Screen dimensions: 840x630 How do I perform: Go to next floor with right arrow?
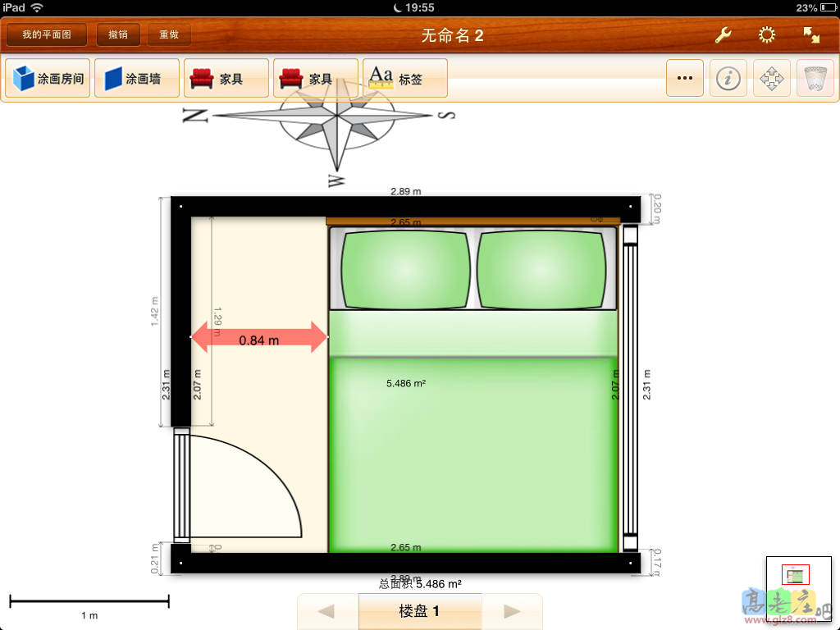(512, 611)
